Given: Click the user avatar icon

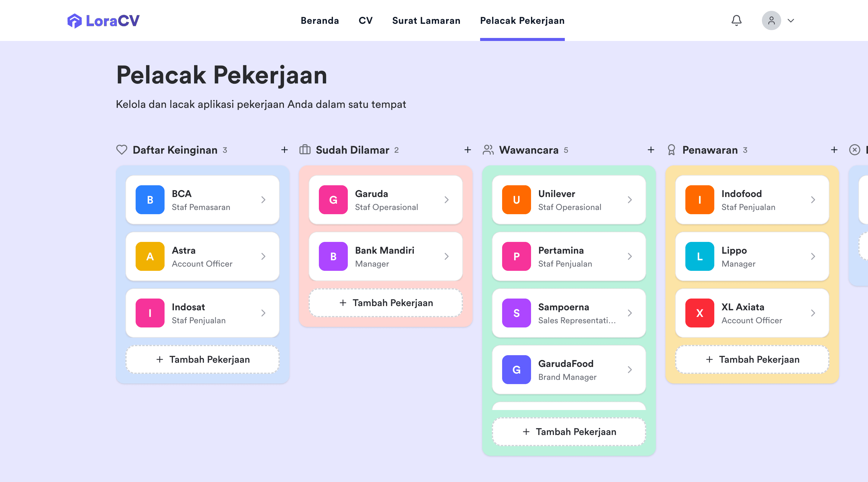Looking at the screenshot, I should pyautogui.click(x=772, y=20).
